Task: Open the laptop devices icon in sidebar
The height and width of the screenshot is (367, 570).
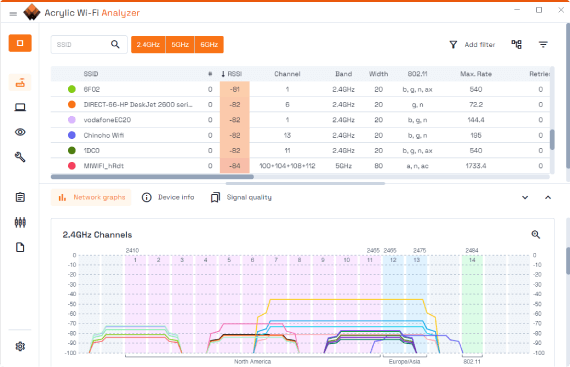Action: coord(20,107)
